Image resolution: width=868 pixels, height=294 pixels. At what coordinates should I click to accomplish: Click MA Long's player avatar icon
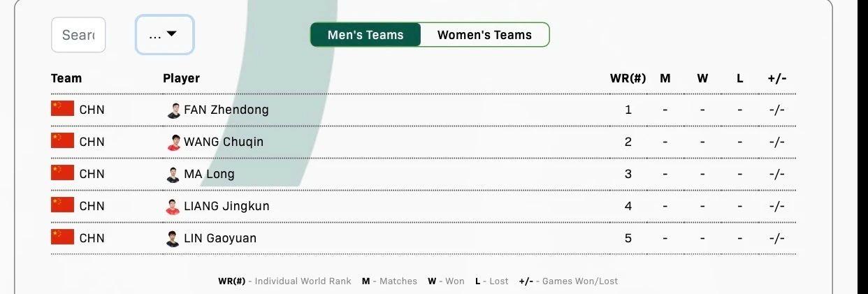click(173, 175)
